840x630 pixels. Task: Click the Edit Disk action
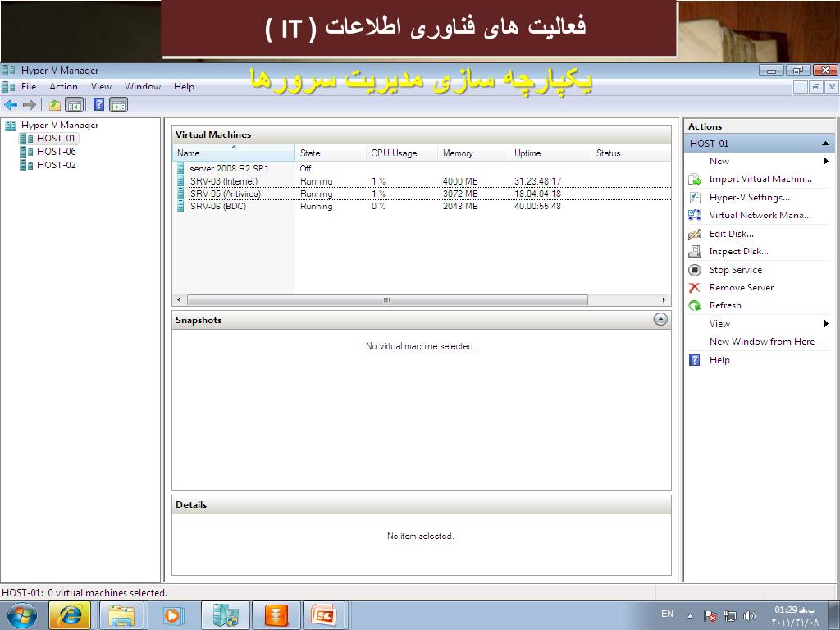point(731,234)
